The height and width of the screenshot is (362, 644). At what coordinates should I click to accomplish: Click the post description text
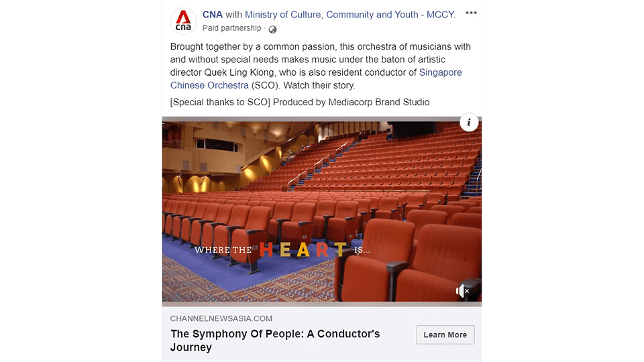[x=321, y=66]
